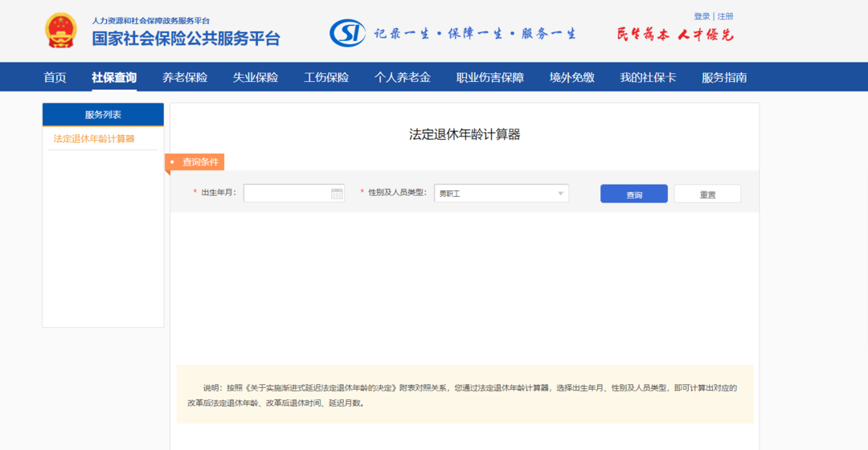Select 法定退休年龄计算器 in the service list
Image resolution: width=868 pixels, height=450 pixels.
[94, 138]
